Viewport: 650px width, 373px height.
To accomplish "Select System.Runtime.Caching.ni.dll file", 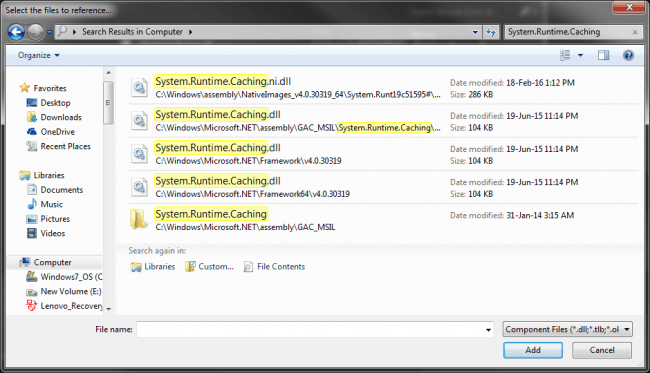I will (x=223, y=81).
